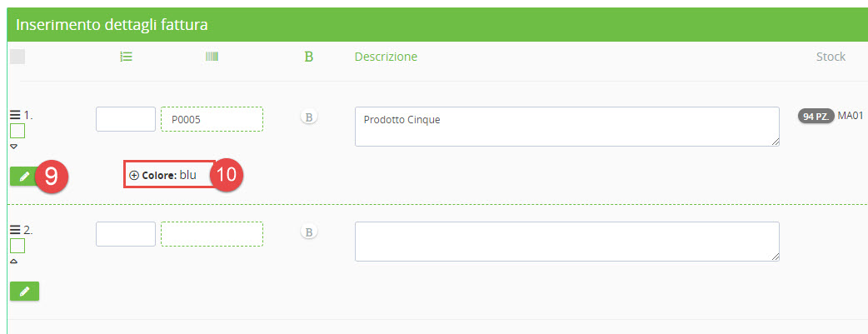Image resolution: width=868 pixels, height=334 pixels.
Task: Click the Stock column header
Action: point(831,57)
